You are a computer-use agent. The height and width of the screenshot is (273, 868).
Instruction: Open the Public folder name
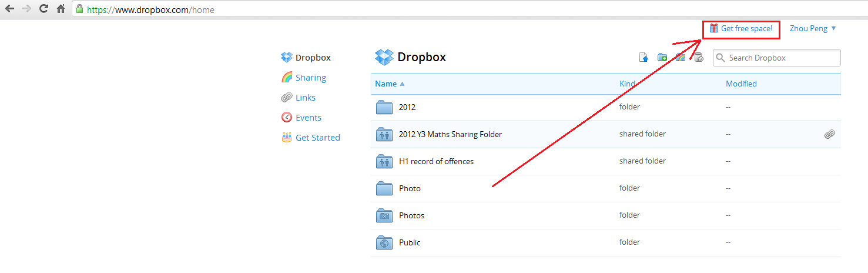pyautogui.click(x=410, y=242)
